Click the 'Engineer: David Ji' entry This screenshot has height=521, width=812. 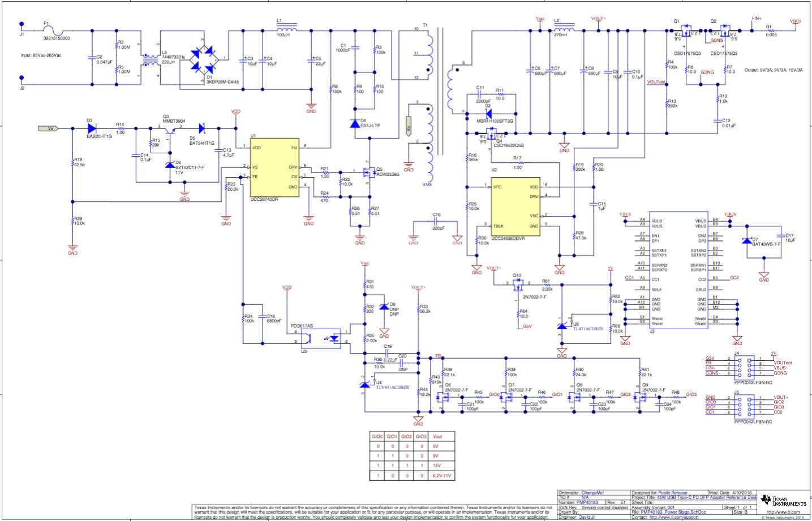(x=577, y=516)
